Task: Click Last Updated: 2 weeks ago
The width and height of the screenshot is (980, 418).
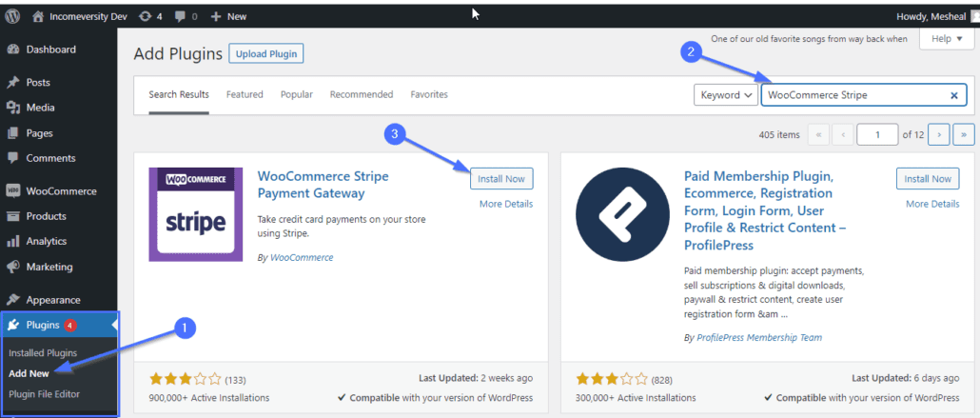Action: pyautogui.click(x=476, y=379)
